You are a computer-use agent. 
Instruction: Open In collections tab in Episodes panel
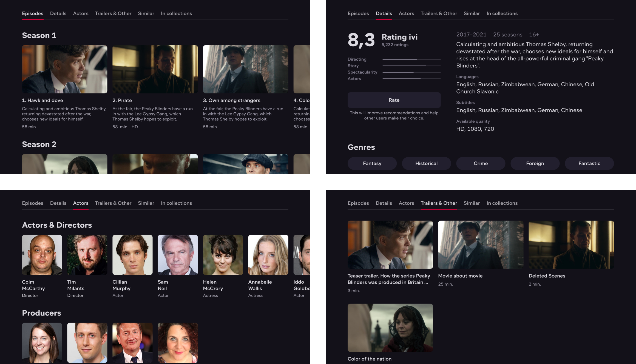coord(176,13)
